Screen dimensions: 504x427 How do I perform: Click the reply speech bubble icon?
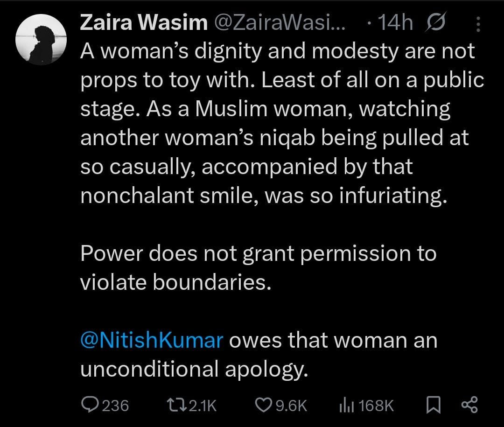point(90,405)
